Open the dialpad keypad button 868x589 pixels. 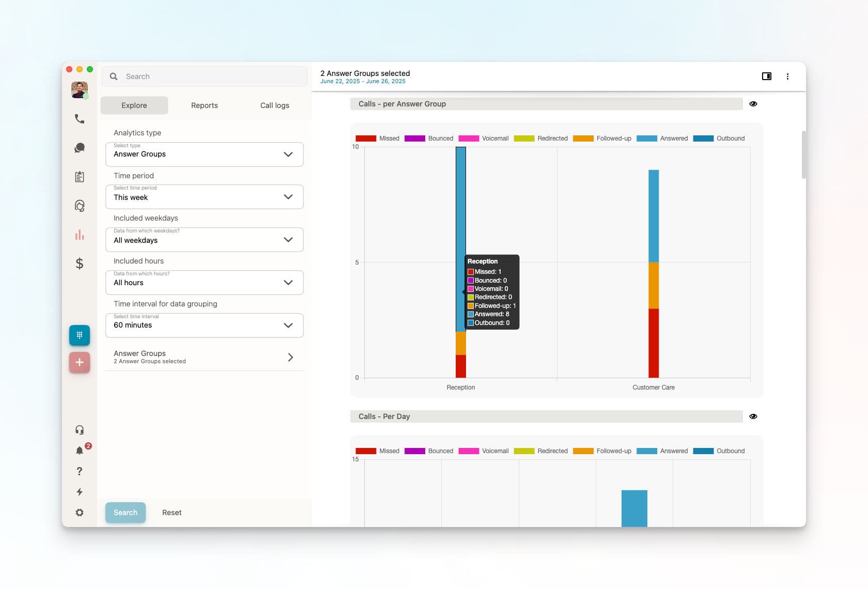click(80, 335)
